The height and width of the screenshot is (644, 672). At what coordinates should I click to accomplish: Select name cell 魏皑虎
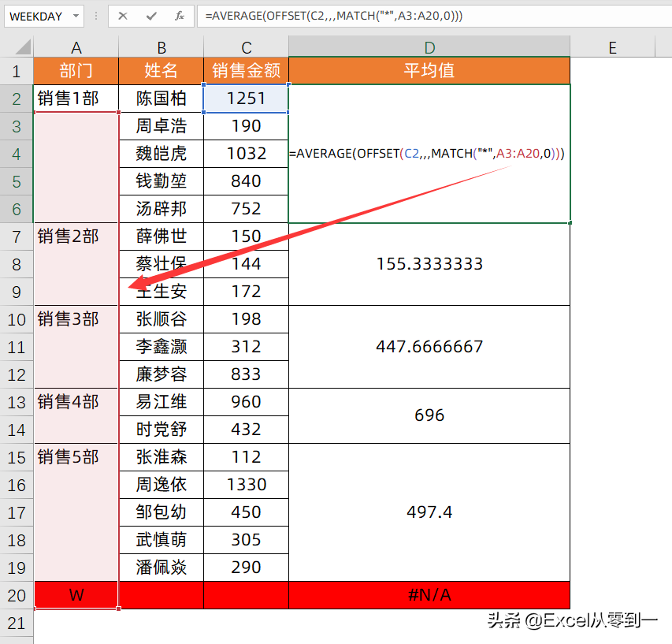(162, 154)
